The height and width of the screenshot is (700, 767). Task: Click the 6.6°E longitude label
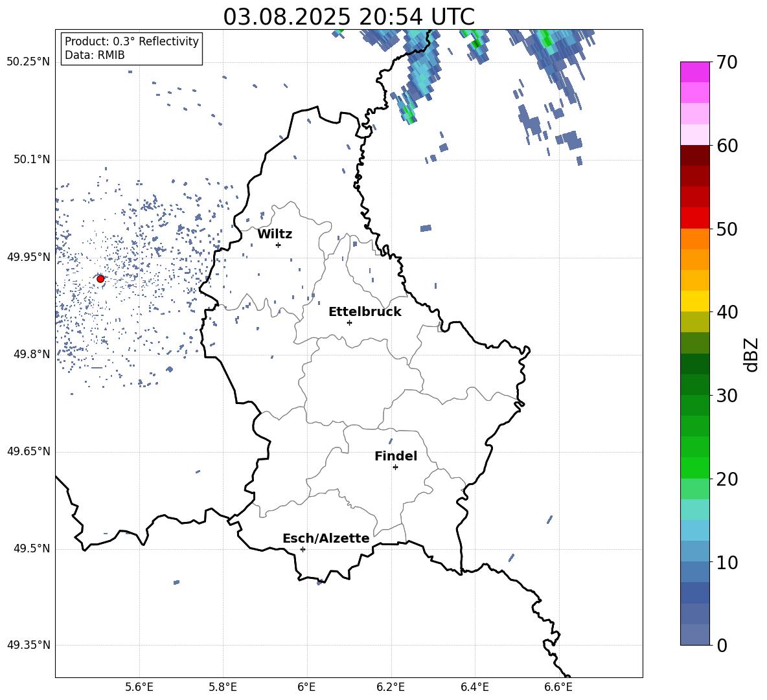[558, 687]
